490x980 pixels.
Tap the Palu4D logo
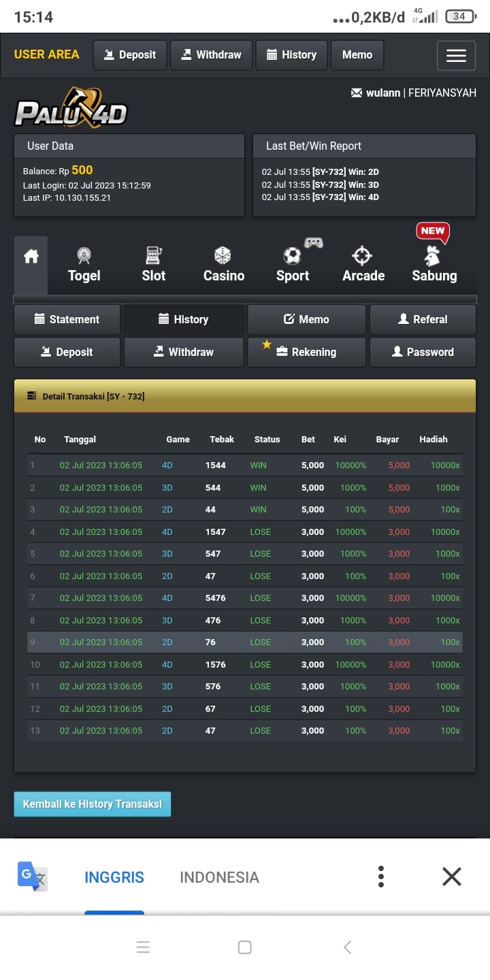click(71, 109)
